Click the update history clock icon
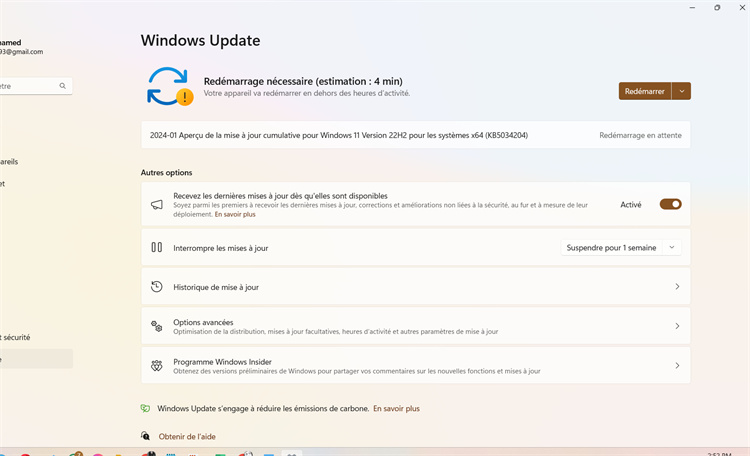The image size is (750, 456). point(156,287)
